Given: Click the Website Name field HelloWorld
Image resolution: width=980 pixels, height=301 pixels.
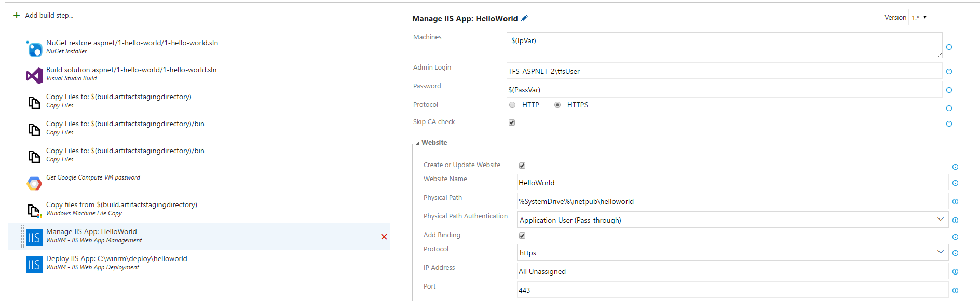Looking at the screenshot, I should pyautogui.click(x=732, y=182).
